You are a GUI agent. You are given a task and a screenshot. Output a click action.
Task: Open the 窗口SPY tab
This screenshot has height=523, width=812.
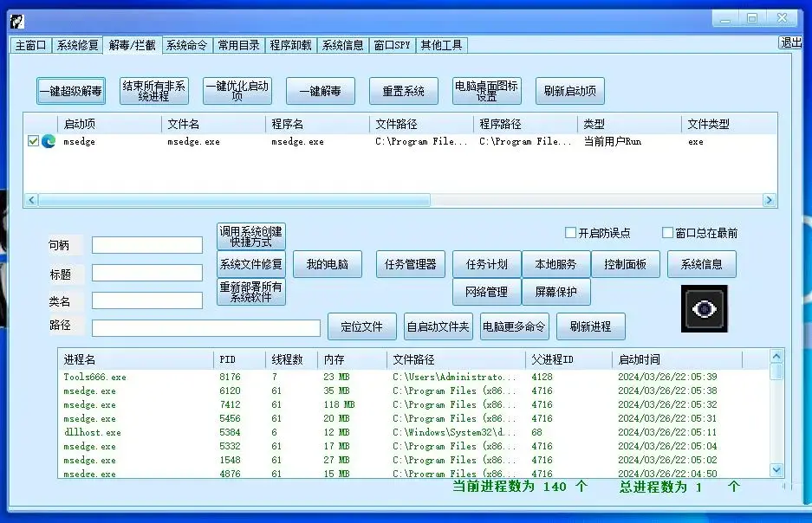click(x=392, y=46)
